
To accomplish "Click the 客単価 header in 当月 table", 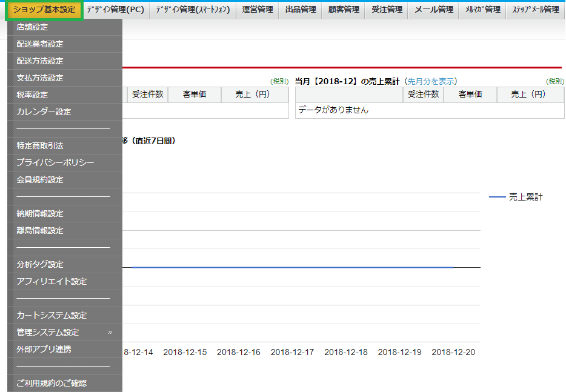I will [470, 95].
